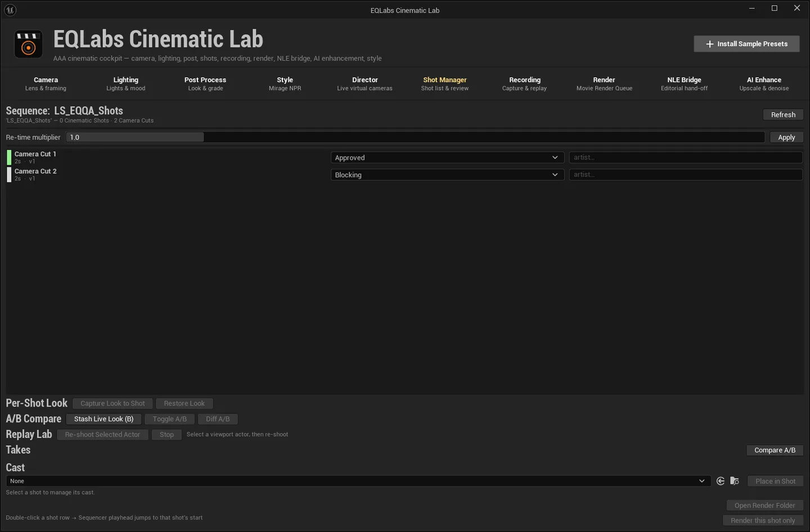
Task: Browse to Cast asset via folder-search icon
Action: 735,481
